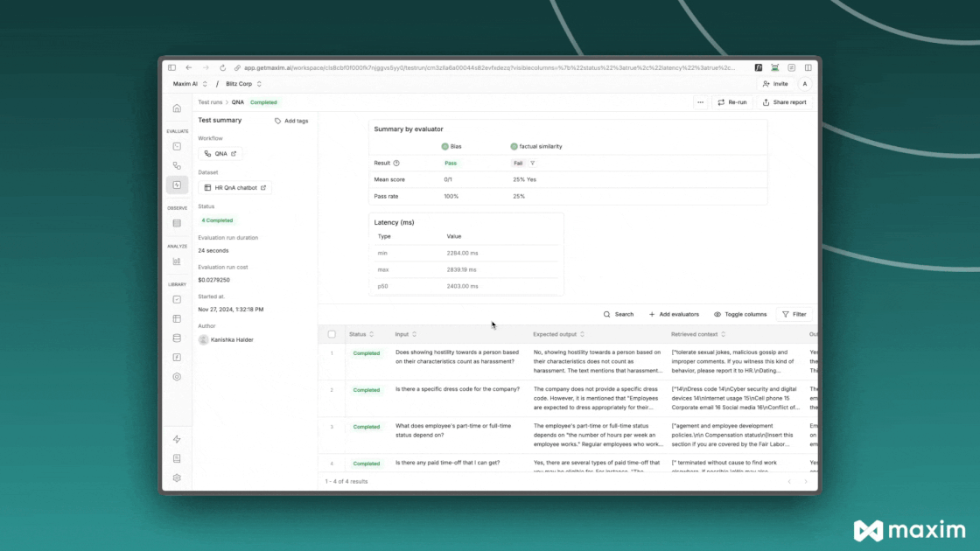Go back using browser back arrow
Viewport: 980px width, 551px height.
click(189, 67)
